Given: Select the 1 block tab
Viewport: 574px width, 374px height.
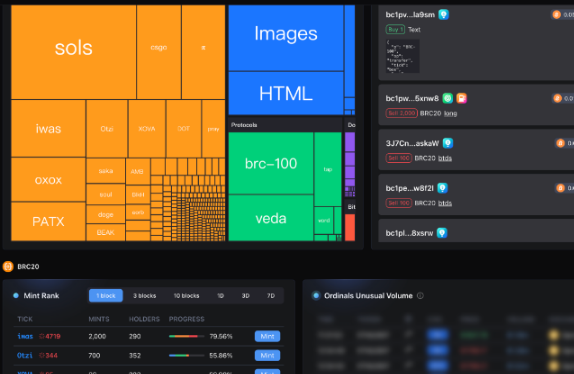Looking at the screenshot, I should (106, 296).
